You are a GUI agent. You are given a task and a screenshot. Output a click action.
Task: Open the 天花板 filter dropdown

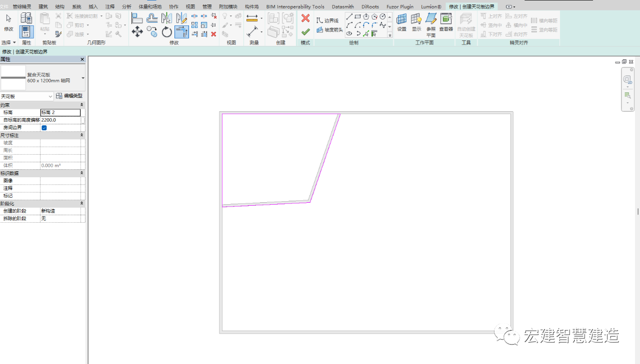pos(27,96)
